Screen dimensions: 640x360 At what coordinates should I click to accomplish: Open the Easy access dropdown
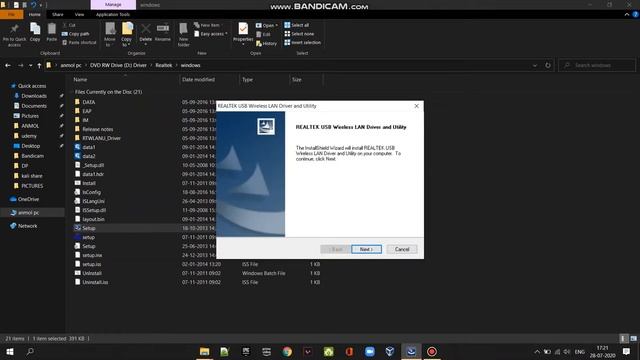point(211,34)
